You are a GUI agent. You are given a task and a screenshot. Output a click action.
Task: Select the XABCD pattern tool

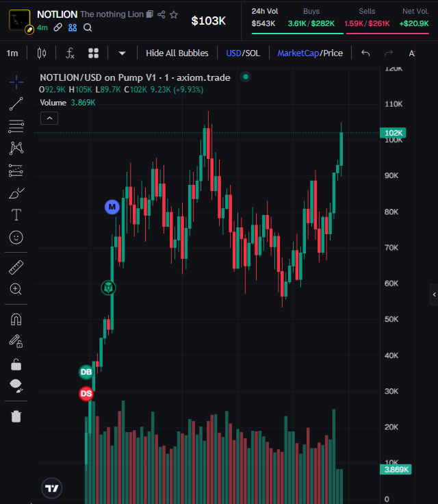click(x=16, y=148)
